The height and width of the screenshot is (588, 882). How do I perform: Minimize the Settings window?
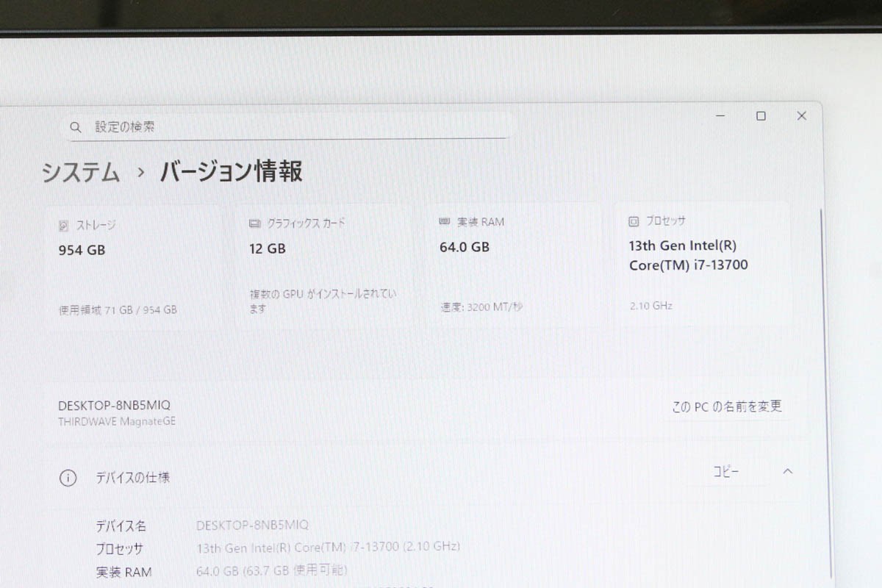[721, 115]
